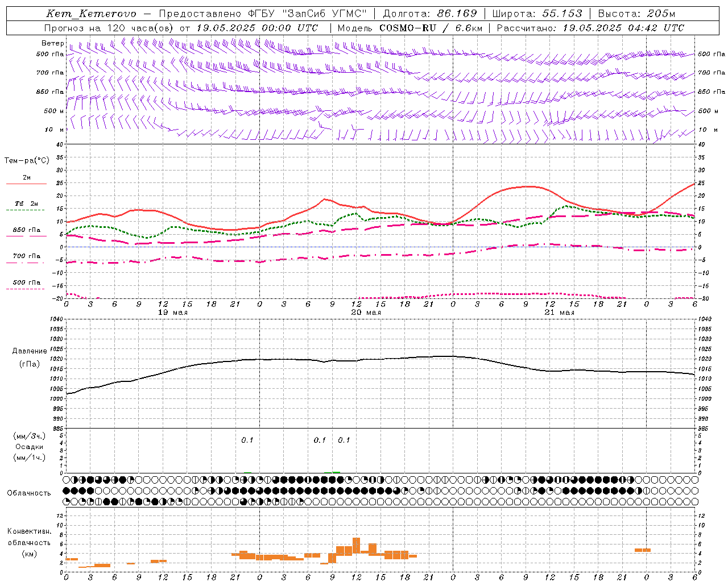Click the 'Давление' pressure panel label
Viewport: 728px width, 582px height.
(x=30, y=351)
